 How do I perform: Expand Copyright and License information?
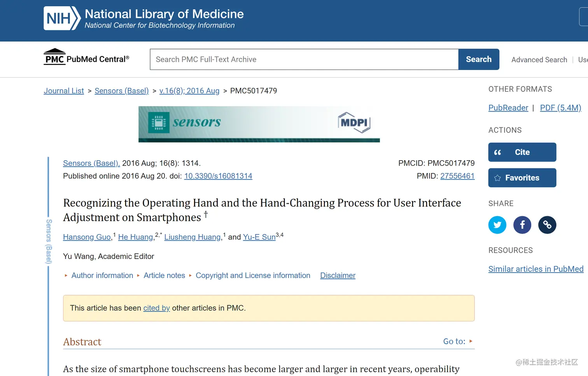coord(253,275)
